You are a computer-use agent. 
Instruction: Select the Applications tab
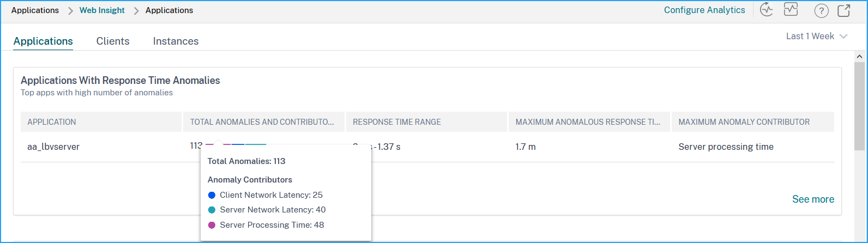pos(43,41)
